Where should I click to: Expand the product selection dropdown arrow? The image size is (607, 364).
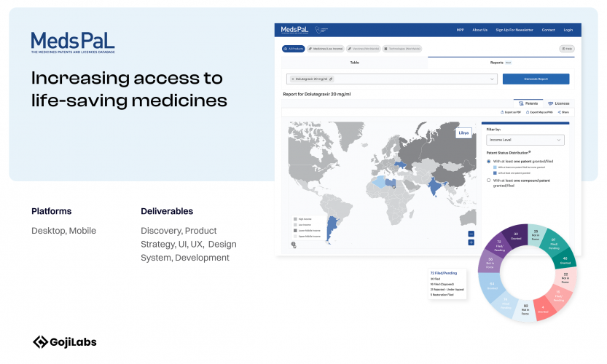coord(492,79)
